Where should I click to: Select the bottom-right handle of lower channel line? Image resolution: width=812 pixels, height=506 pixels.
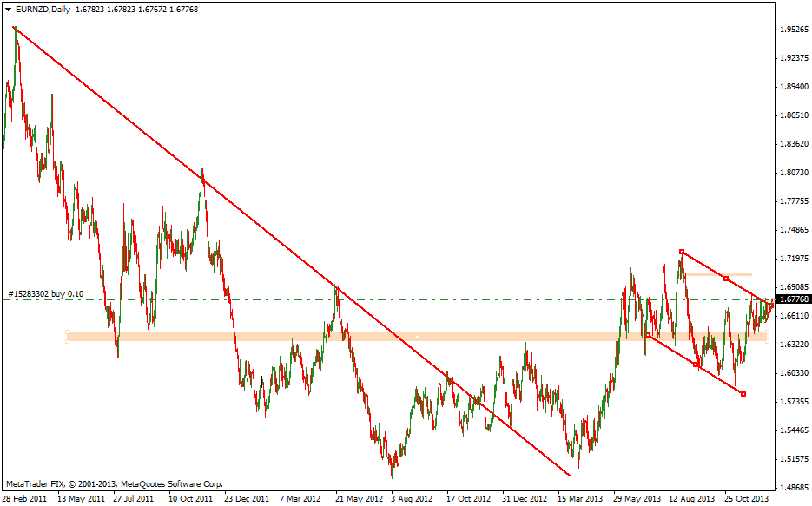point(743,394)
